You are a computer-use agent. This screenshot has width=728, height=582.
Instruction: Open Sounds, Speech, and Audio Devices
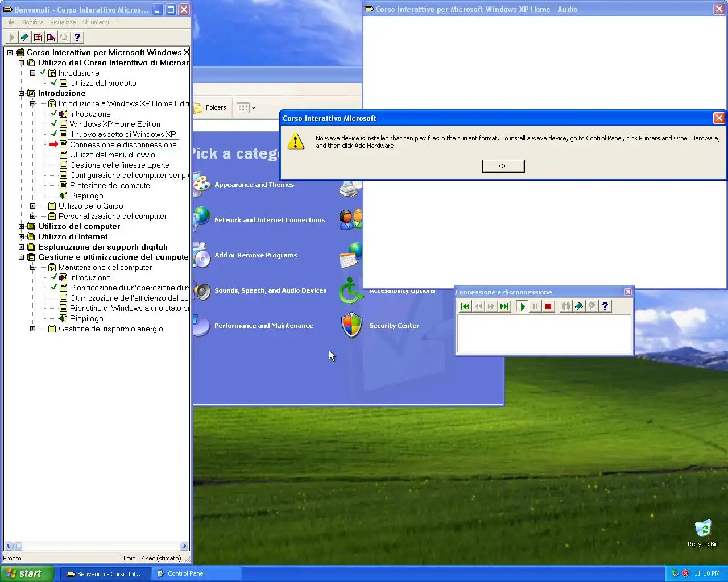pyautogui.click(x=270, y=290)
